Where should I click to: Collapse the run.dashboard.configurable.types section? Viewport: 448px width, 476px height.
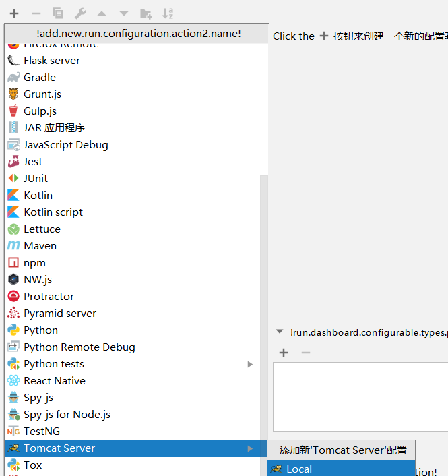(x=280, y=332)
